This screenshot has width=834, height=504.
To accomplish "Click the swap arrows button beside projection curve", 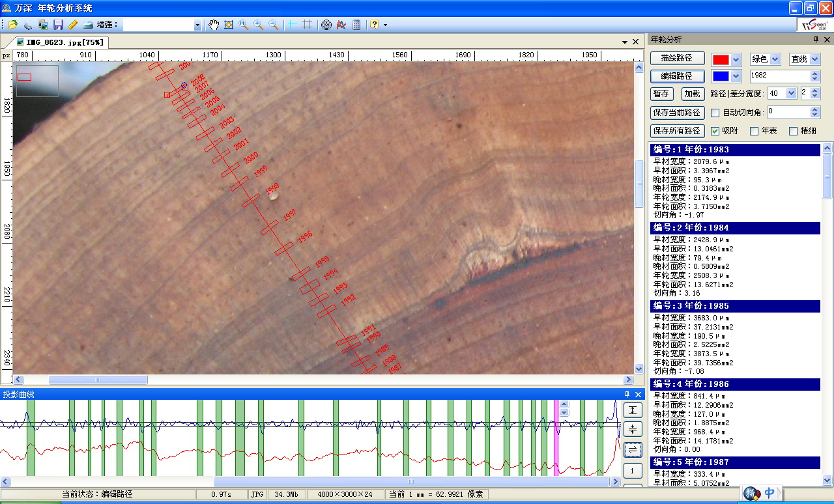I will pyautogui.click(x=632, y=449).
